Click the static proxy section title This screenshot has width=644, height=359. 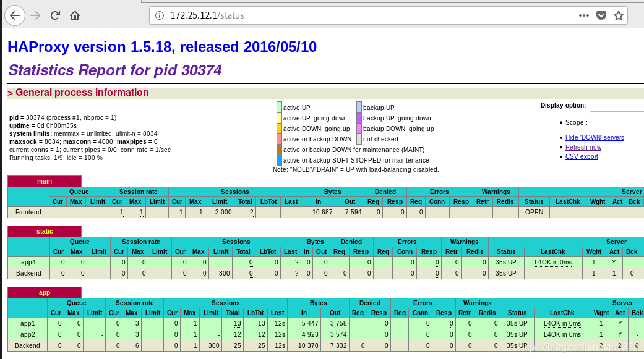click(x=45, y=231)
